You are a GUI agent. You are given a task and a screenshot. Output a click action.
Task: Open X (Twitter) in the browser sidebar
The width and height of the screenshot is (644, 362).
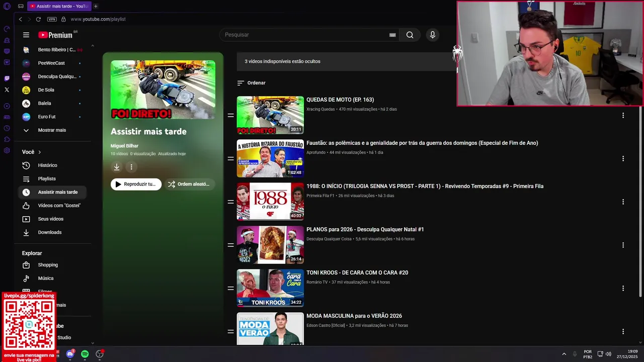click(x=7, y=89)
